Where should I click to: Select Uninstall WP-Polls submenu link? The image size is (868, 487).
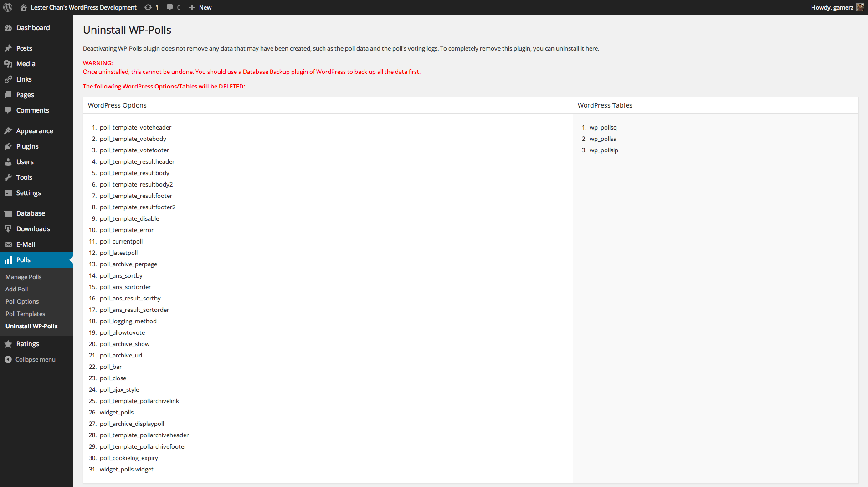click(x=31, y=326)
